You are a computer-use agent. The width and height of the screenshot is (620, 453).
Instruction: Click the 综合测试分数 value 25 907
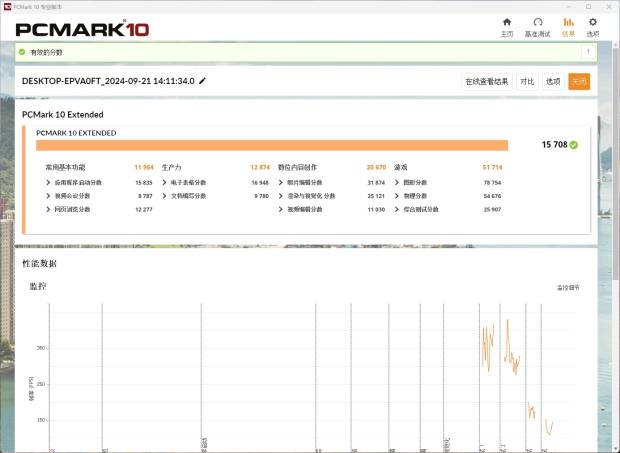(492, 210)
